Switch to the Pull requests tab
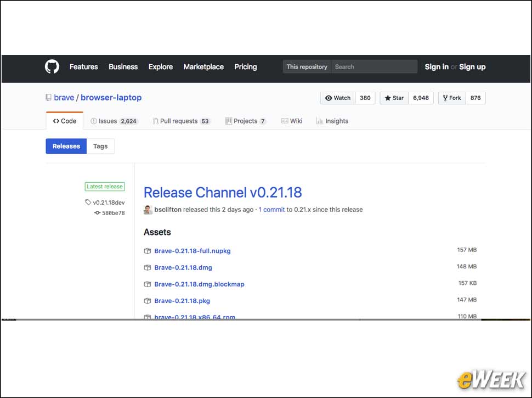 182,121
